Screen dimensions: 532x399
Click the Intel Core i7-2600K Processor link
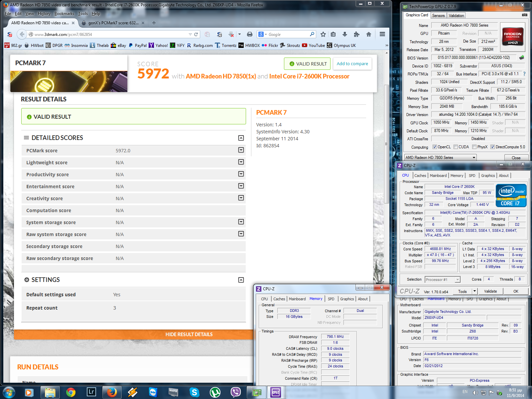point(309,76)
